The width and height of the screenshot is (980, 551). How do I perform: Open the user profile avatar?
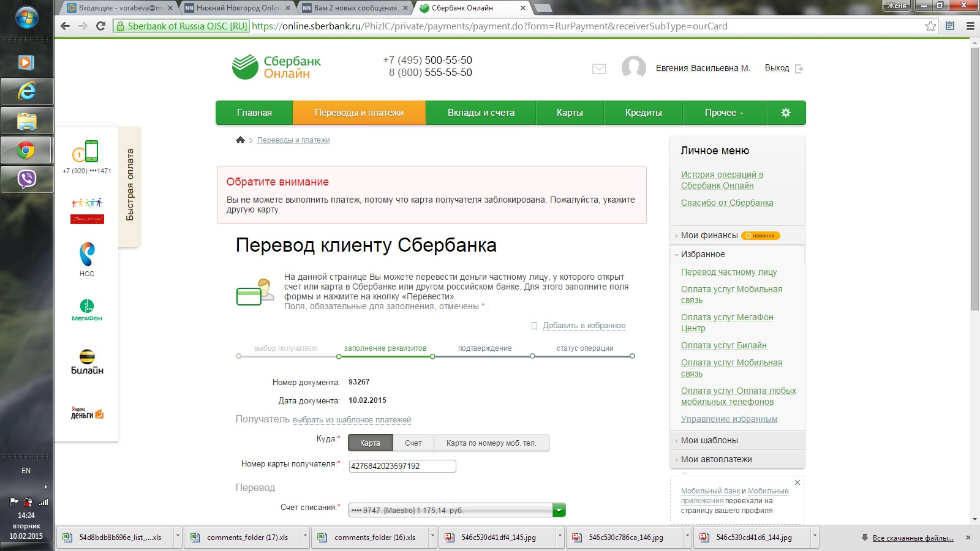pyautogui.click(x=633, y=68)
